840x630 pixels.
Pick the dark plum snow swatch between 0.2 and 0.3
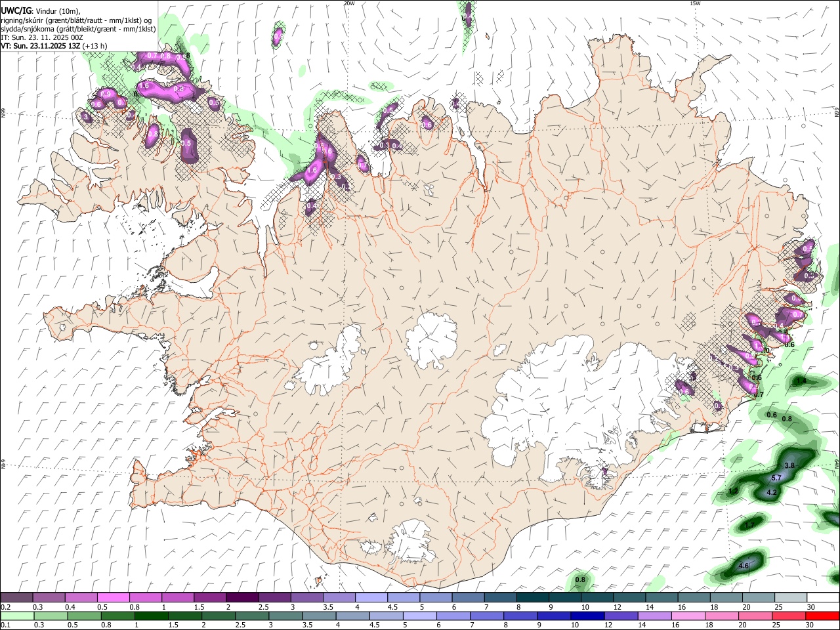16,598
